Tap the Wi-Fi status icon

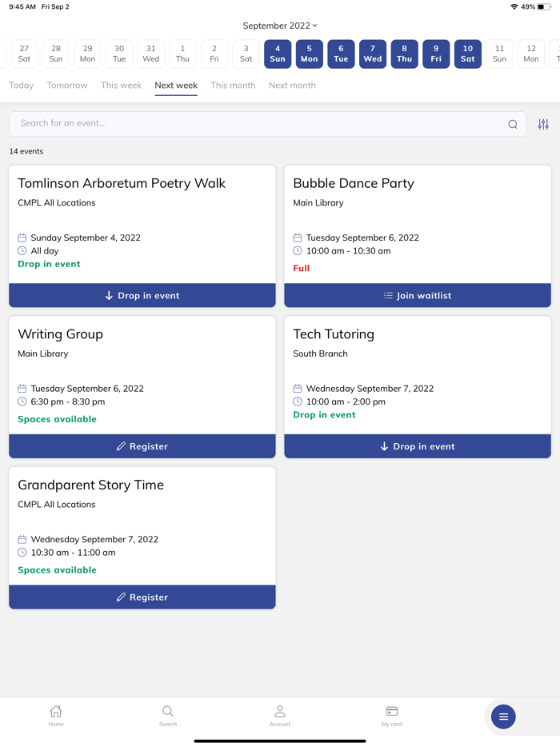[x=514, y=6]
